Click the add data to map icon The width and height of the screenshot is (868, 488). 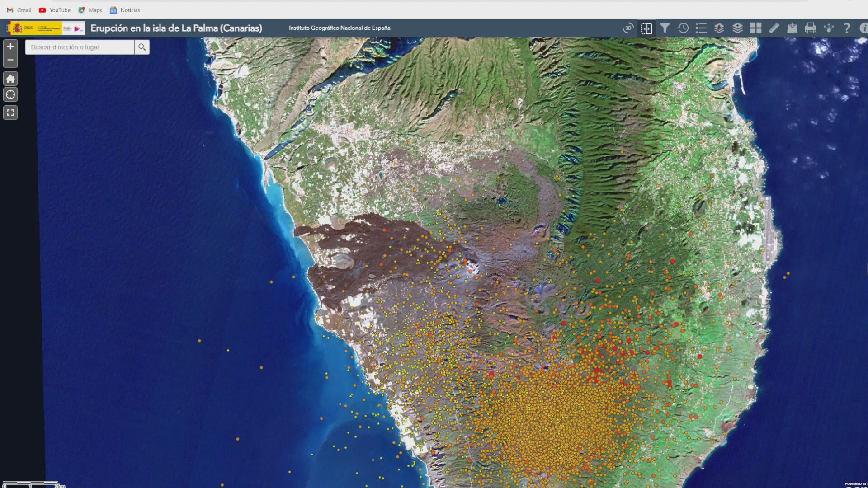792,28
